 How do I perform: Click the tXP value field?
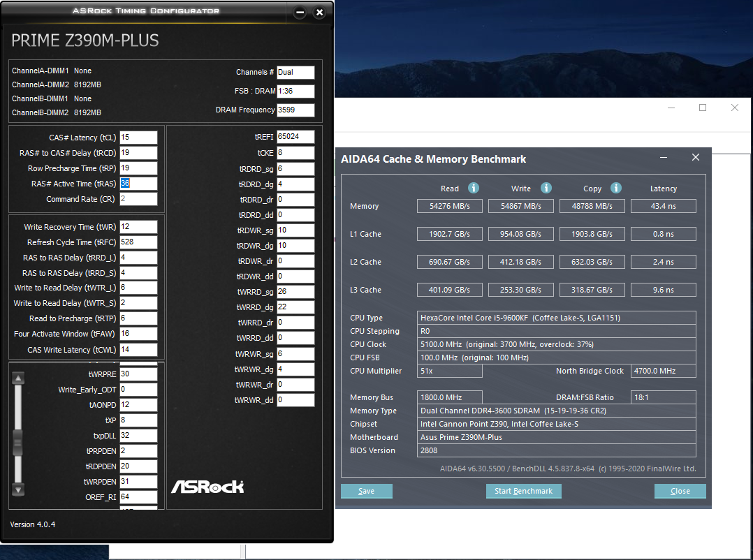(138, 420)
